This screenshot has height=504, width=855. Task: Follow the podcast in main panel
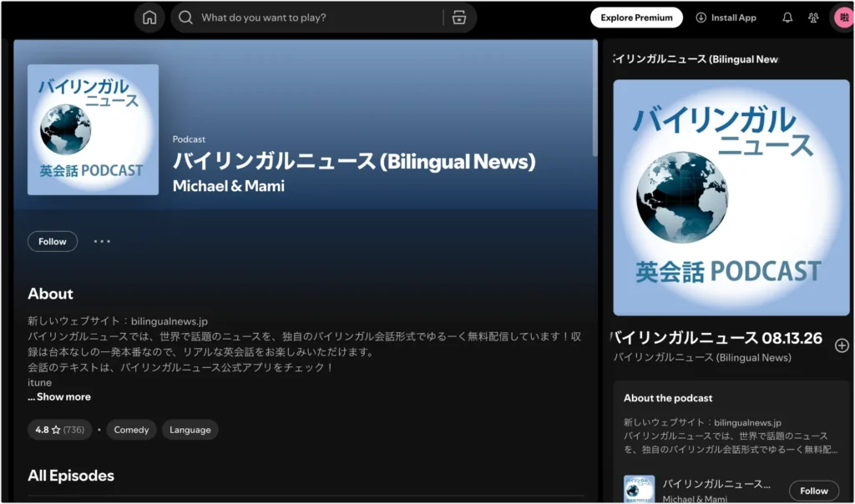pyautogui.click(x=53, y=241)
